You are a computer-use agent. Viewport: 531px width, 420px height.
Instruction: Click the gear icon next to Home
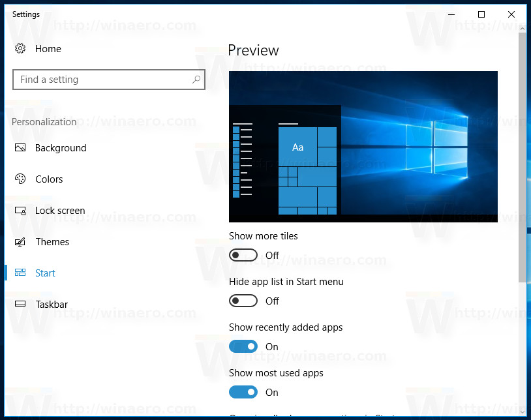tap(18, 48)
